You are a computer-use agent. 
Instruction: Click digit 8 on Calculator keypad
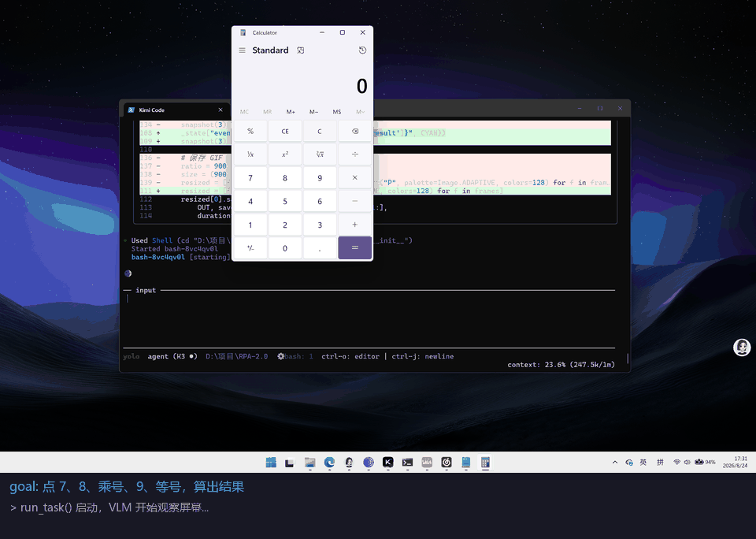(x=285, y=178)
